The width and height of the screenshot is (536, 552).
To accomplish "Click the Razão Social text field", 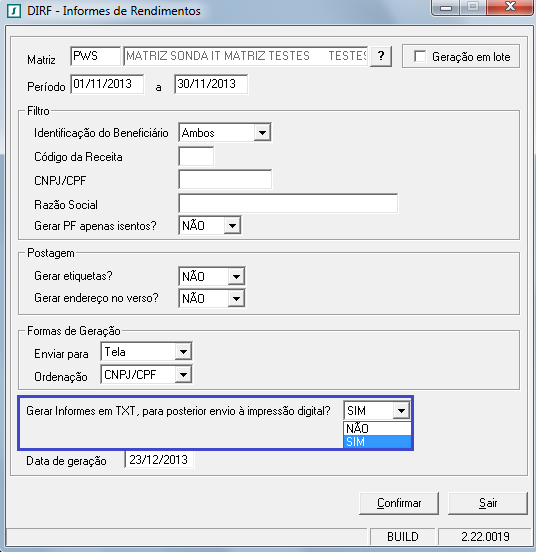I will [x=288, y=203].
